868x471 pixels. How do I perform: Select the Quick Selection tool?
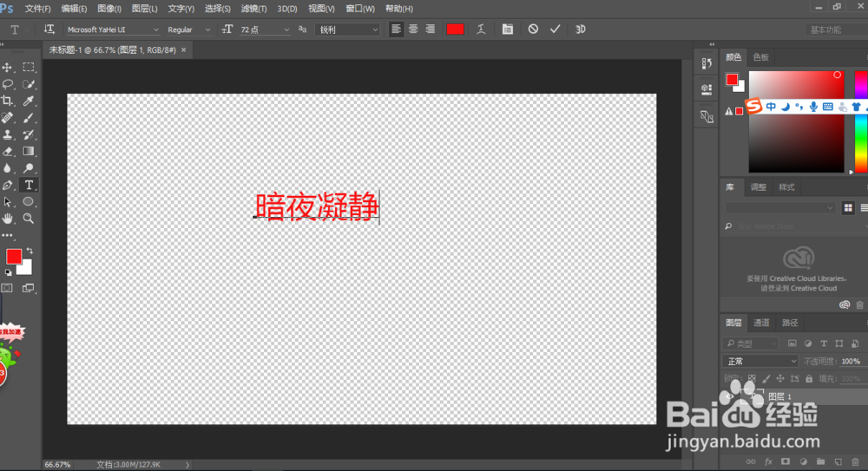[x=29, y=84]
